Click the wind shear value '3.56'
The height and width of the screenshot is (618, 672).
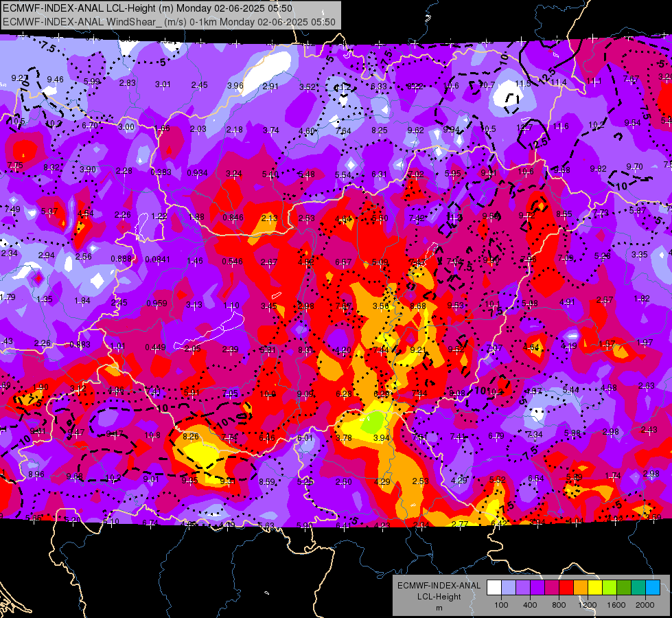[x=380, y=306]
